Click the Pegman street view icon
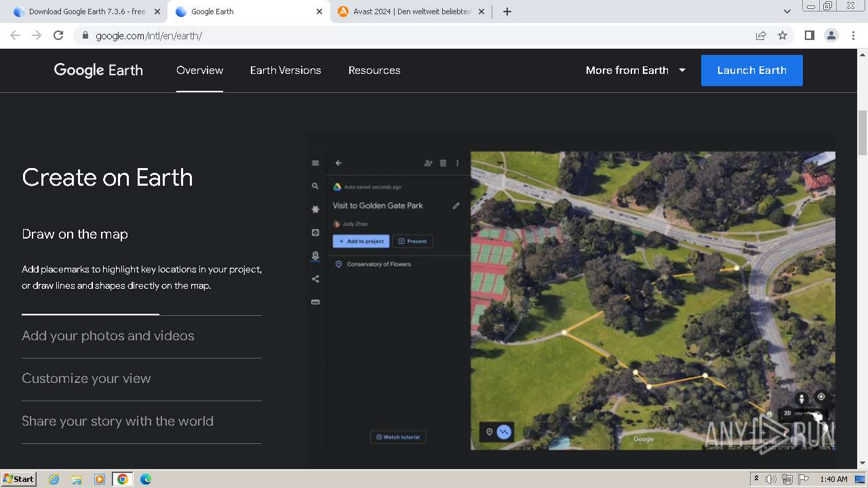The width and height of the screenshot is (868, 488). click(x=802, y=399)
